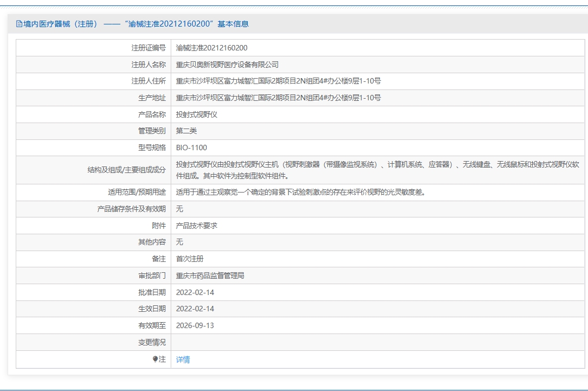This screenshot has width=588, height=391.
Task: Click the 型号规格 label
Action: [152, 148]
